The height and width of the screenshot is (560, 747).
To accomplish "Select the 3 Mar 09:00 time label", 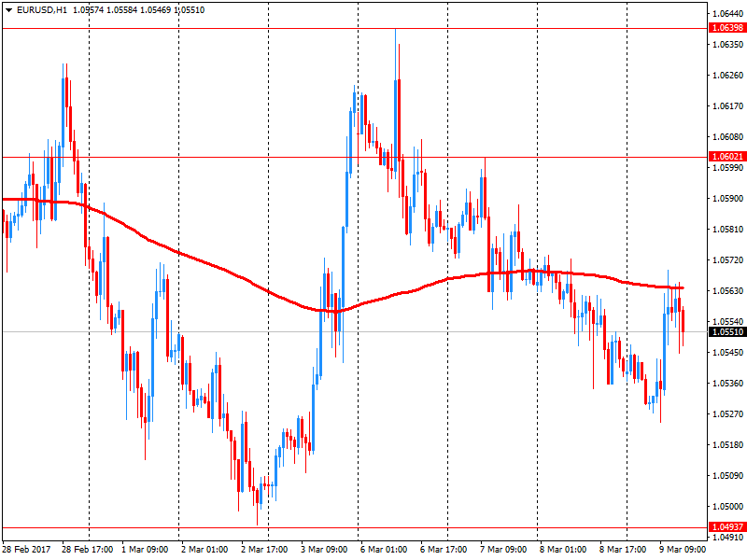I will [x=324, y=550].
